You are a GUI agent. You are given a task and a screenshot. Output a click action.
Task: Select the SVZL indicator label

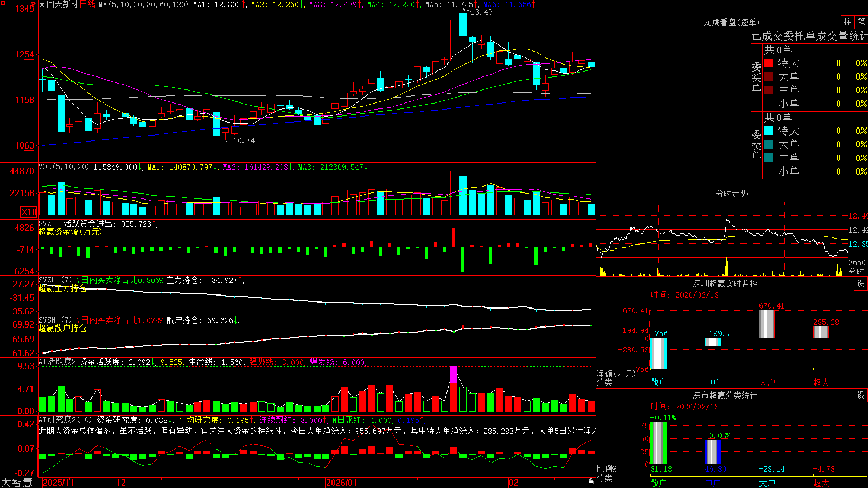[x=47, y=280]
